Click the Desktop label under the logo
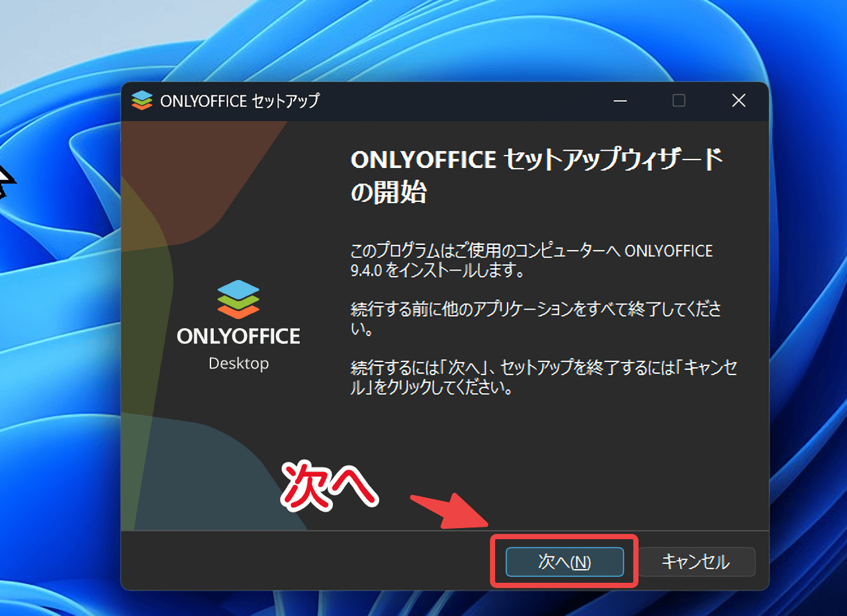The height and width of the screenshot is (616, 847). pyautogui.click(x=239, y=364)
